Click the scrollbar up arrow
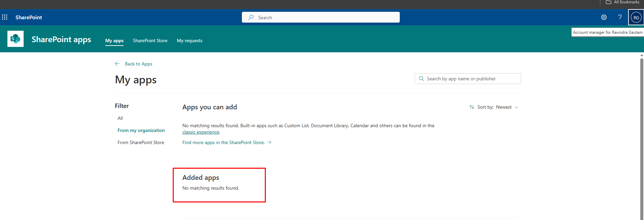 [x=642, y=55]
